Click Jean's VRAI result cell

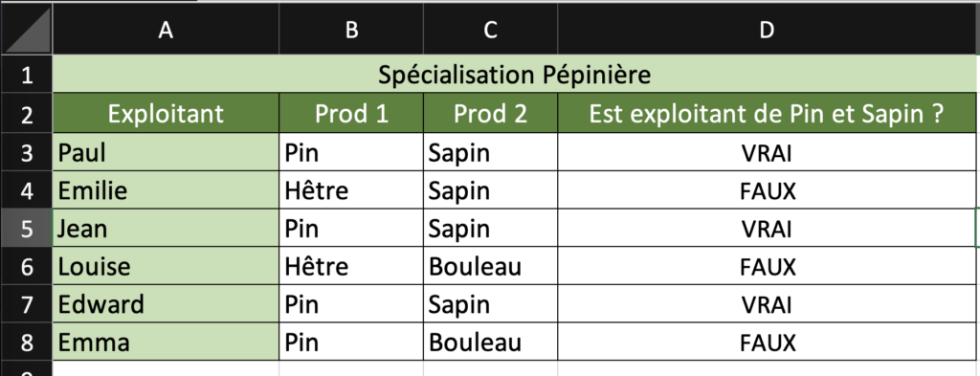tap(767, 228)
